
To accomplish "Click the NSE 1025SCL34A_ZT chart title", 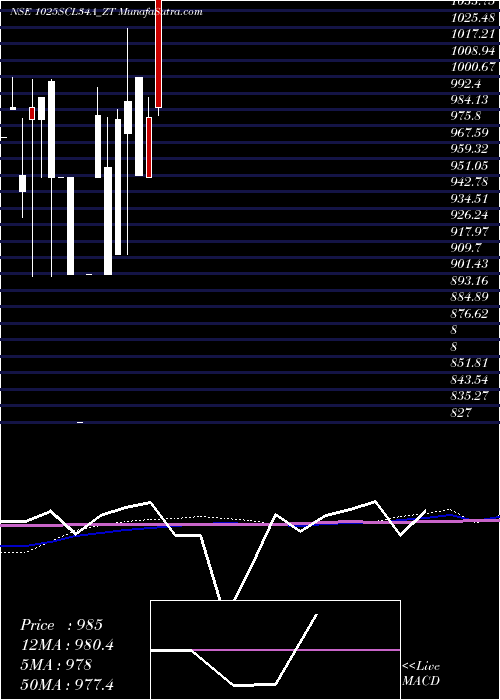I will (106, 12).
